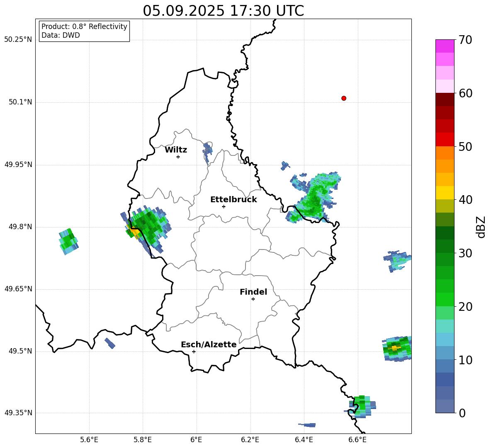This screenshot has height=448, width=491.
Task: Click the '6.4°E' longitude label
Action: (304, 440)
